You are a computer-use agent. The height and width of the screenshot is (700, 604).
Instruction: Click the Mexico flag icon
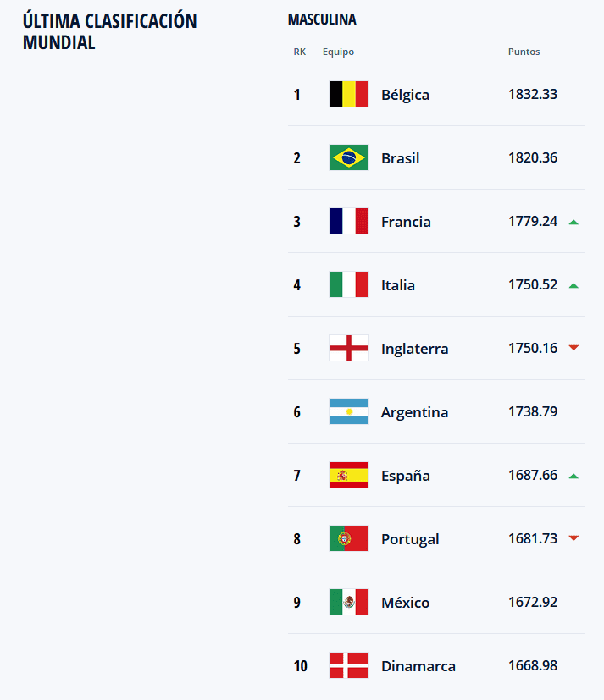click(x=348, y=602)
